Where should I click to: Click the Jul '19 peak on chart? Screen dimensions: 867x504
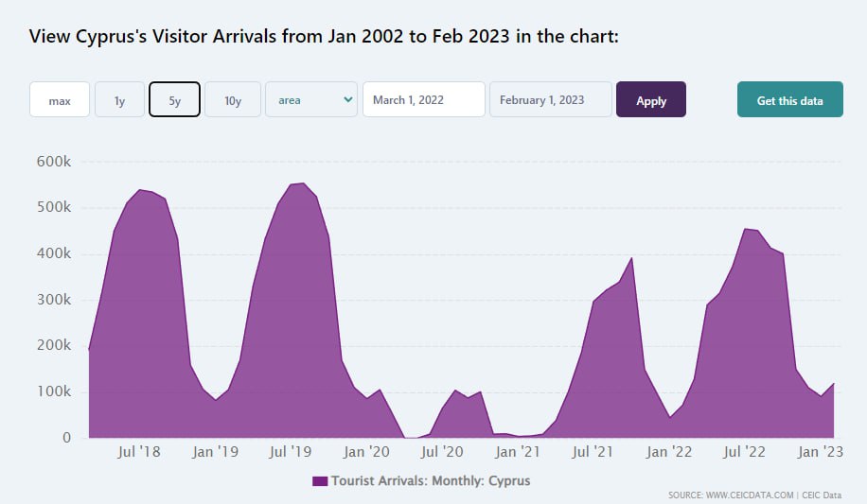[301, 183]
